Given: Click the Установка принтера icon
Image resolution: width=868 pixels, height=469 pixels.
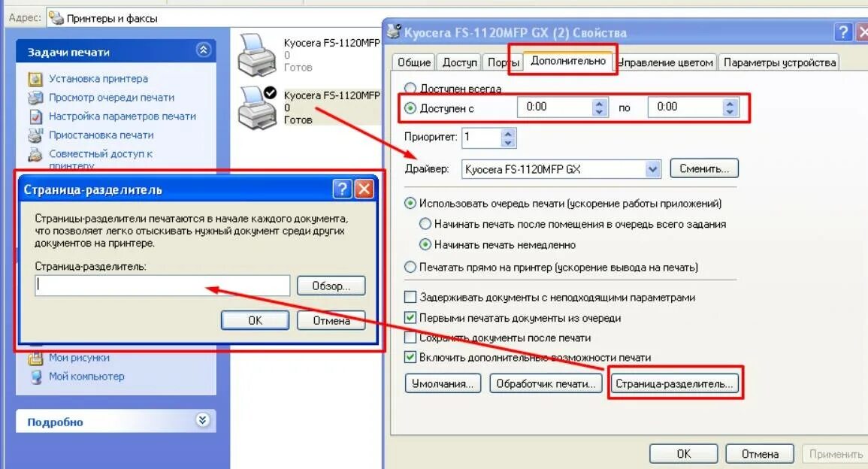Looking at the screenshot, I should tap(35, 79).
